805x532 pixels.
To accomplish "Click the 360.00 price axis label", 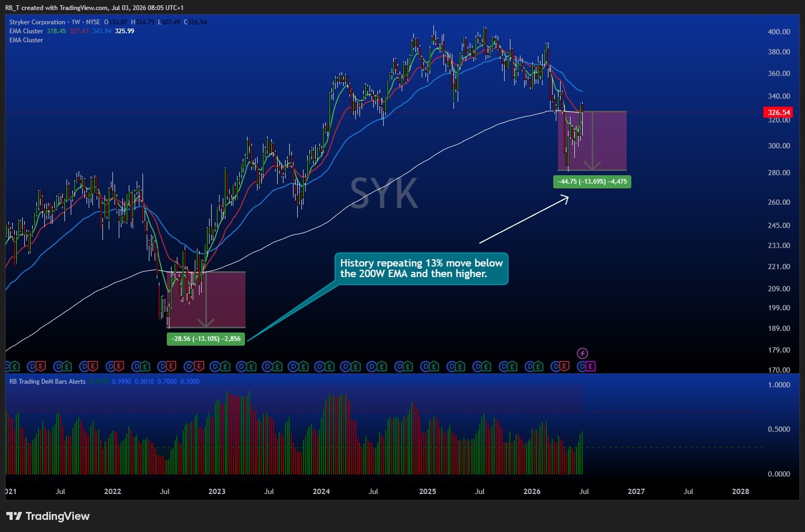I will coord(779,73).
